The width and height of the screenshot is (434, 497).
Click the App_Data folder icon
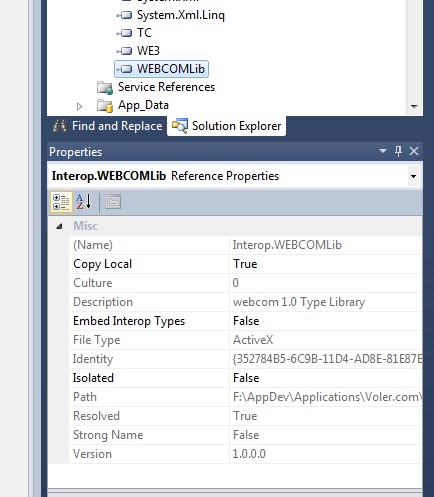click(105, 106)
